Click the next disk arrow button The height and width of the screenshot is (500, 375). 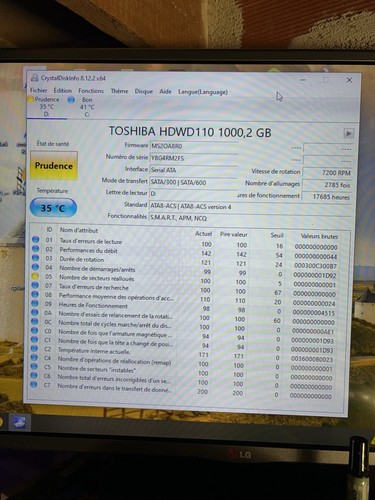coord(348,133)
